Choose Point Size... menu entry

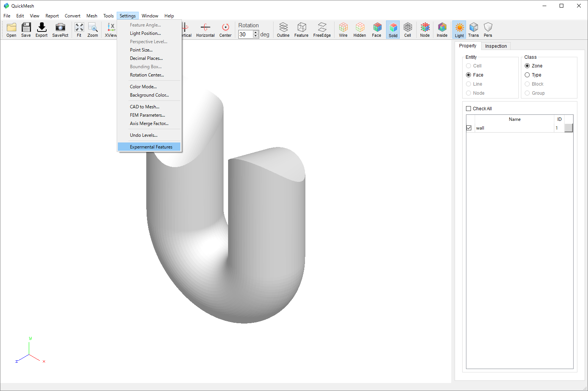pos(149,50)
